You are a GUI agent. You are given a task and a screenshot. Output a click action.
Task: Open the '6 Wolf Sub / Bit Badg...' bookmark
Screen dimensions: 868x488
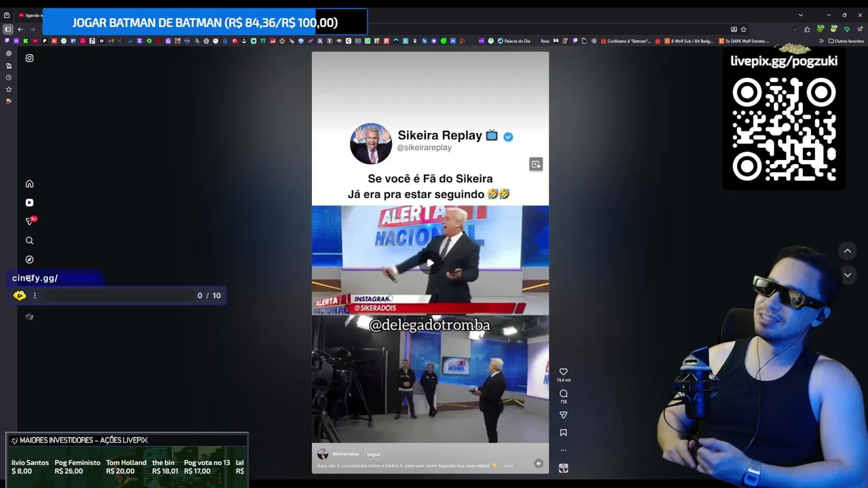point(688,41)
